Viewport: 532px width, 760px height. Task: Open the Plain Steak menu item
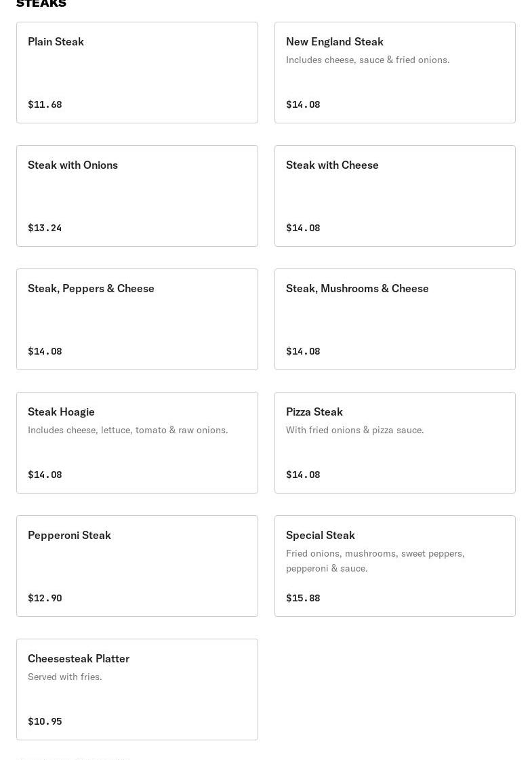[137, 73]
